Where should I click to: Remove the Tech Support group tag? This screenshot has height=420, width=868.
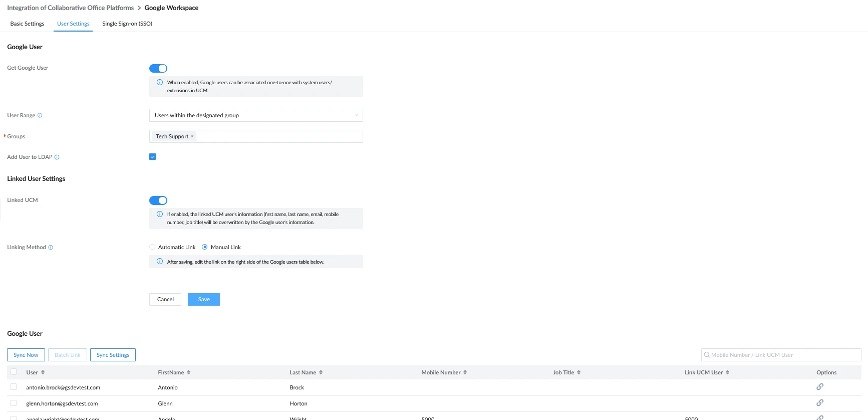[x=192, y=136]
